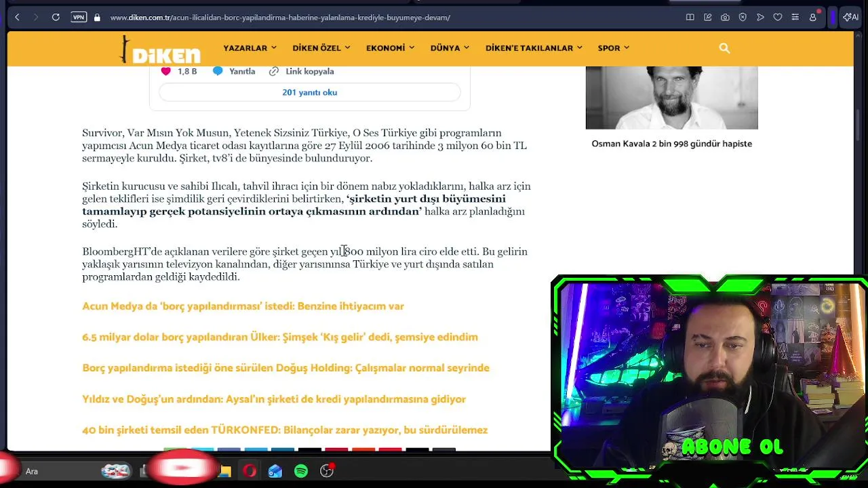Go back with the browser back arrow
This screenshot has height=488, width=868.
coord(17,17)
